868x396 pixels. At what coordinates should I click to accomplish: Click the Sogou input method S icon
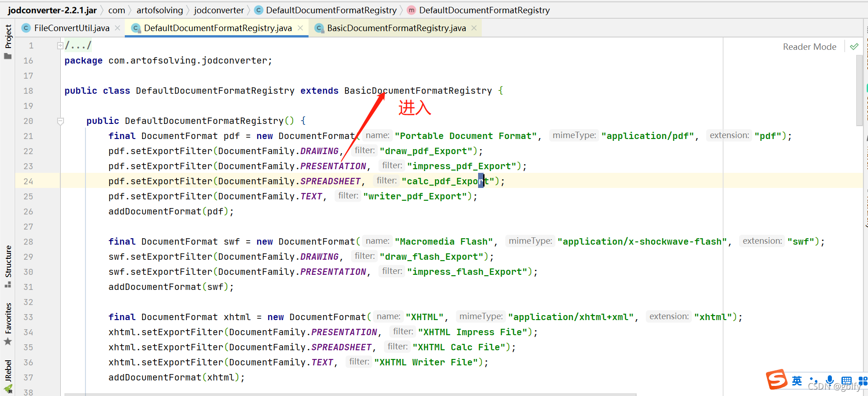(x=777, y=380)
